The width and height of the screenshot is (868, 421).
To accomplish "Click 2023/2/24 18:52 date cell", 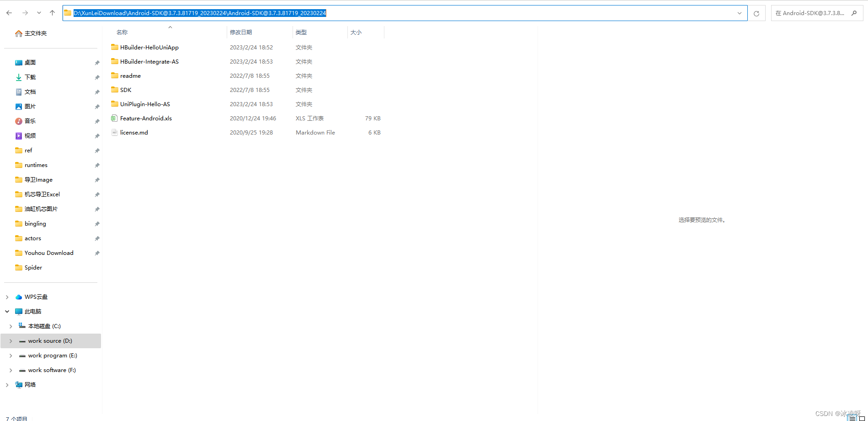I will click(251, 47).
